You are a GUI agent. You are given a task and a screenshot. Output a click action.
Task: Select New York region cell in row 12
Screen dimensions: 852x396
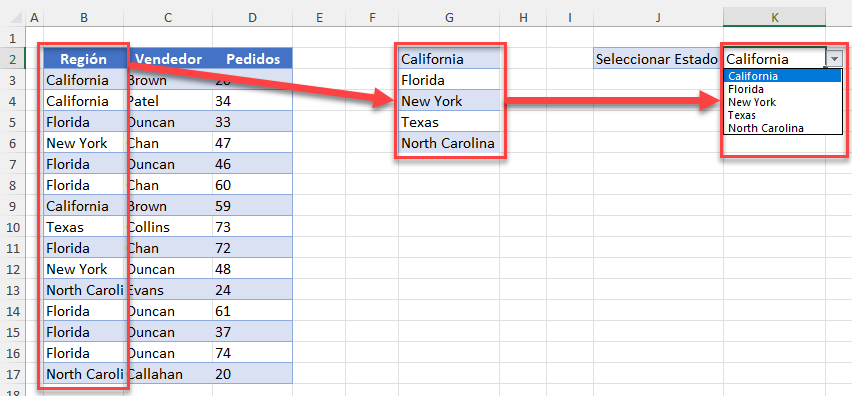click(x=84, y=269)
